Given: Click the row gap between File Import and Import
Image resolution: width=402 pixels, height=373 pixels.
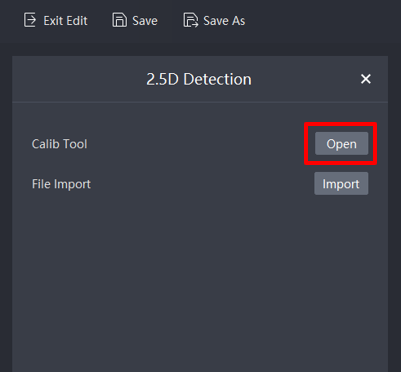Looking at the screenshot, I should pos(202,184).
